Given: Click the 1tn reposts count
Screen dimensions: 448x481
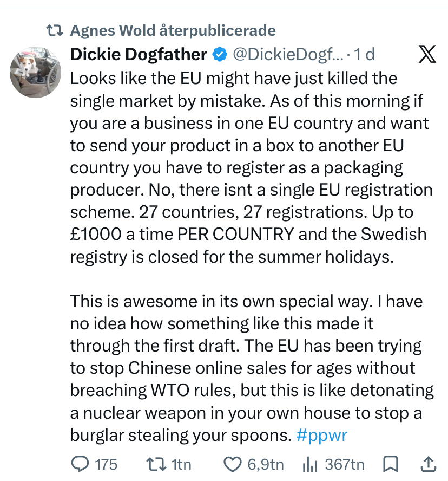Looking at the screenshot, I should pyautogui.click(x=181, y=464).
